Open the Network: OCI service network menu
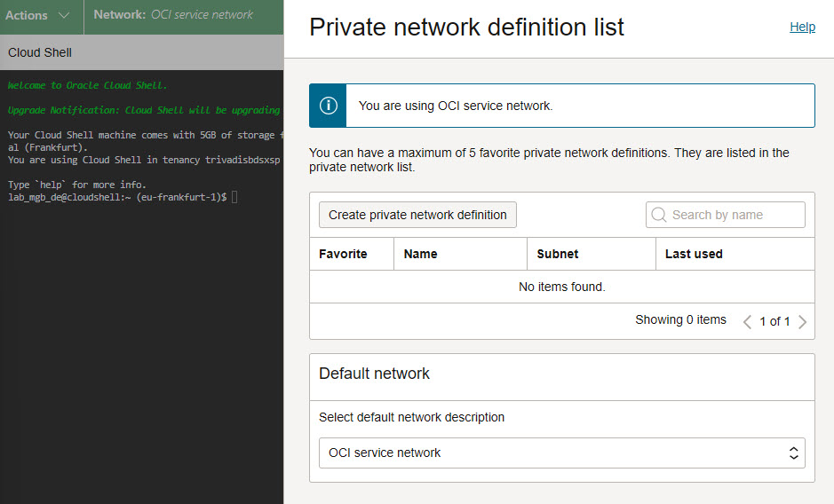Viewport: 834px width, 504px height. click(x=173, y=15)
